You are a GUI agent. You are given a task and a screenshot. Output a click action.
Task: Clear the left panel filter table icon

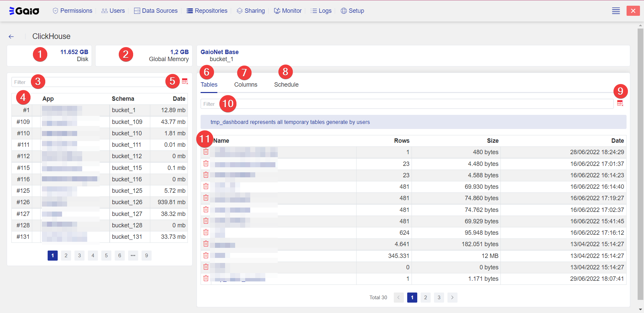pyautogui.click(x=185, y=81)
